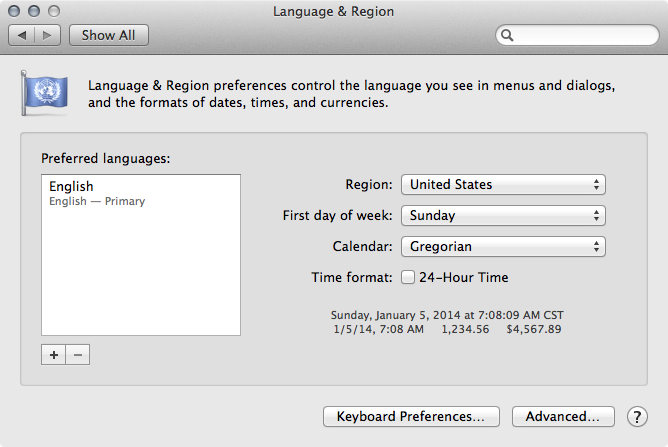This screenshot has width=668, height=447.
Task: Open the Region dropdown showing United States
Action: 503,185
